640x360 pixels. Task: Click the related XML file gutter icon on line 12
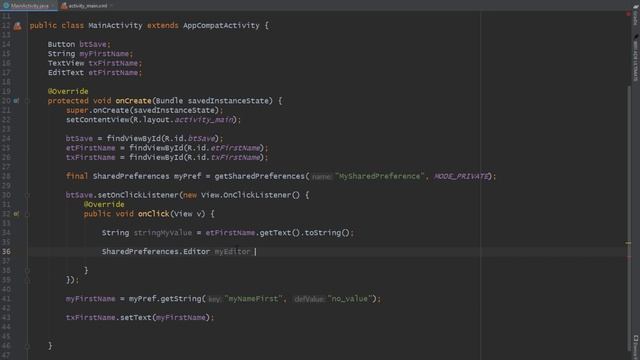[x=17, y=26]
